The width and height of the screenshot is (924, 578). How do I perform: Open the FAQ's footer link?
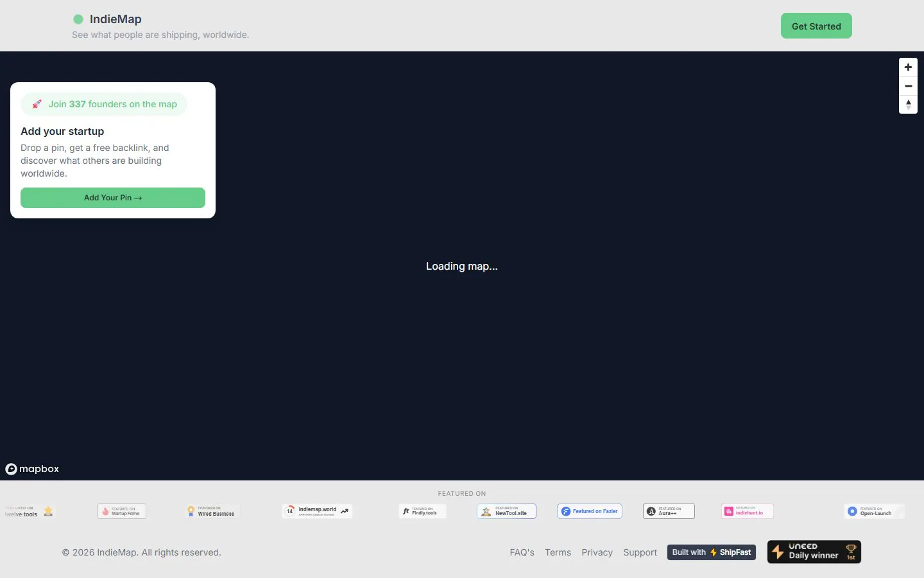(x=522, y=552)
